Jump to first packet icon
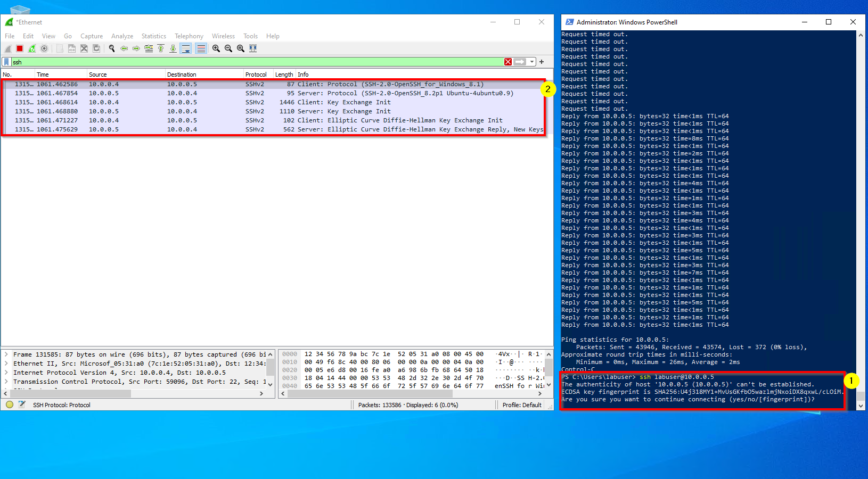 [x=161, y=48]
